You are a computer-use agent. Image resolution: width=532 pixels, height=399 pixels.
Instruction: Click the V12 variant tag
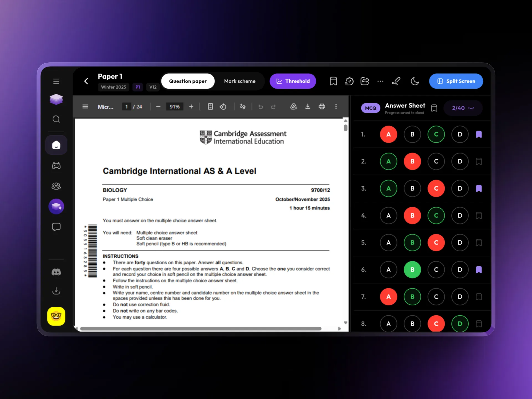pos(153,87)
